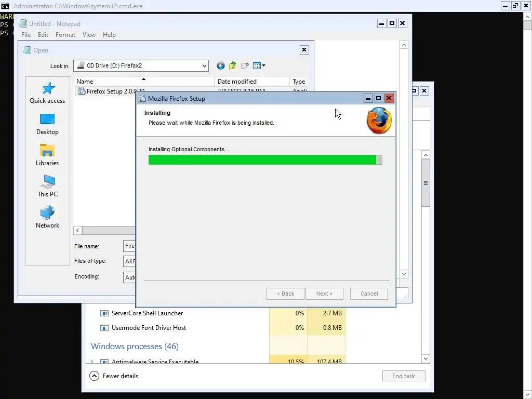This screenshot has width=532, height=399.
Task: Open Notepad View menu
Action: click(x=89, y=35)
